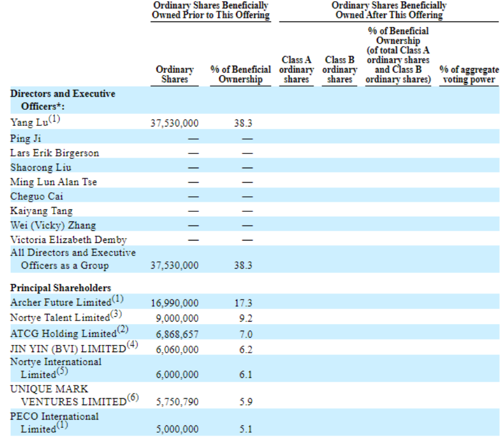Click the 9,000,000 shares value
This screenshot has height=441, width=504.
point(177,318)
